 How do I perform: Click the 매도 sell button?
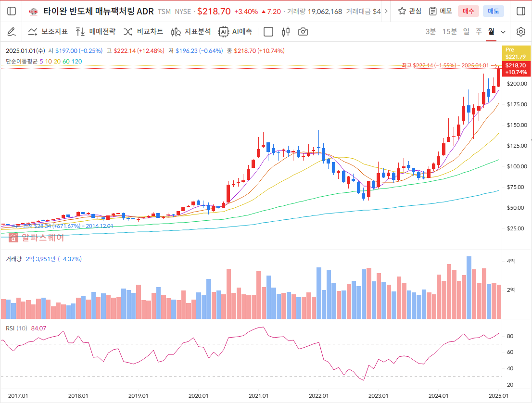[494, 11]
